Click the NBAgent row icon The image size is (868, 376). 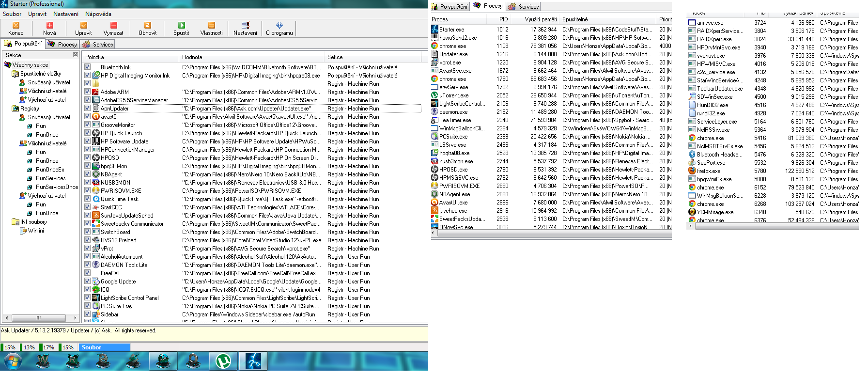[x=96, y=174]
